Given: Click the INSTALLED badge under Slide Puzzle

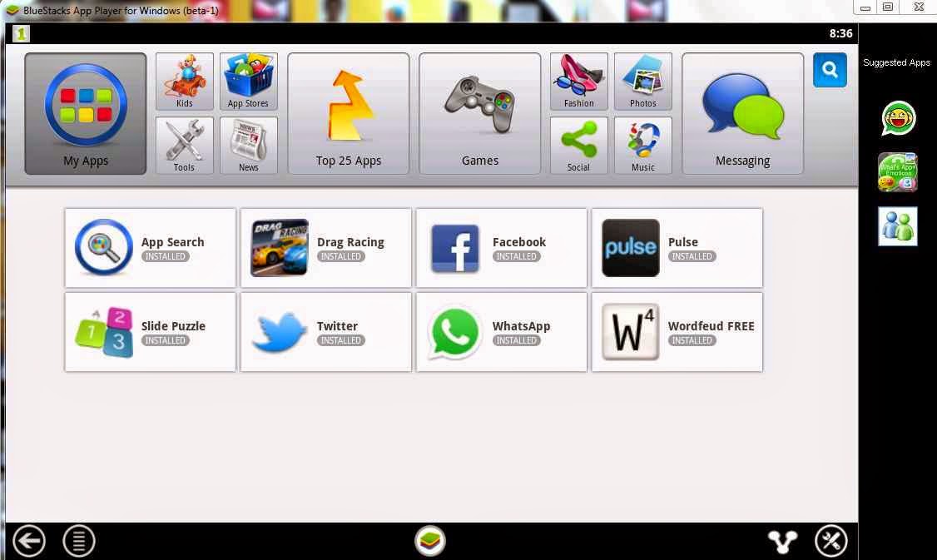Looking at the screenshot, I should (165, 340).
